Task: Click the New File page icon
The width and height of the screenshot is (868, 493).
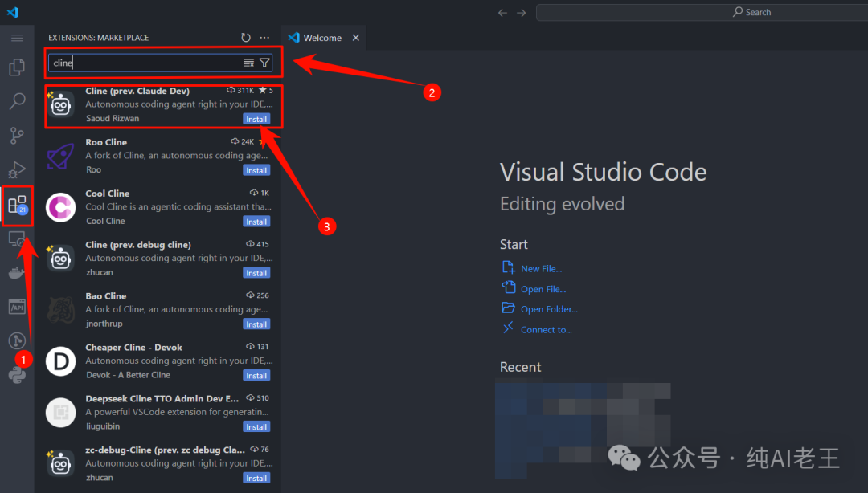Action: tap(508, 267)
